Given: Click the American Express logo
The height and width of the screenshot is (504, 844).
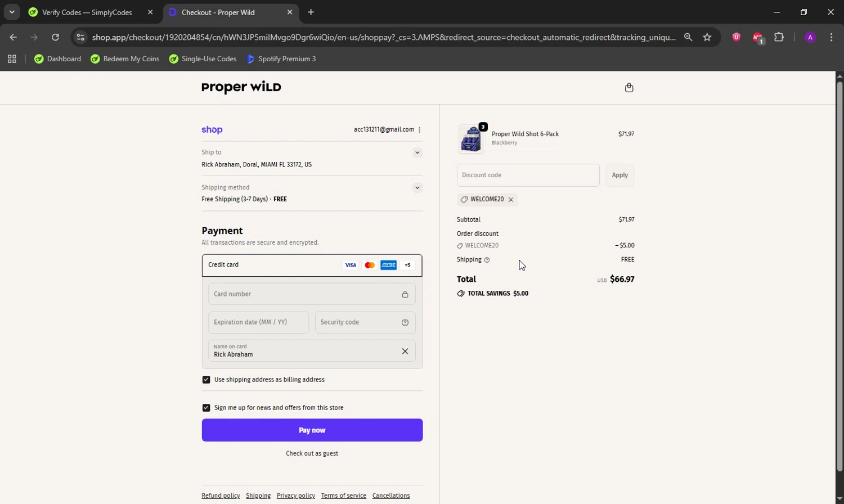Looking at the screenshot, I should [x=389, y=265].
